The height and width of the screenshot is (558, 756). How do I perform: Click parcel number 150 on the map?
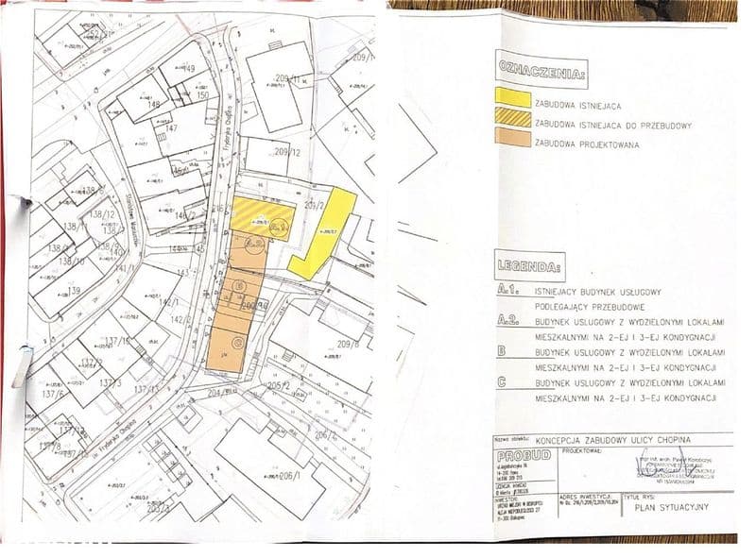point(202,95)
